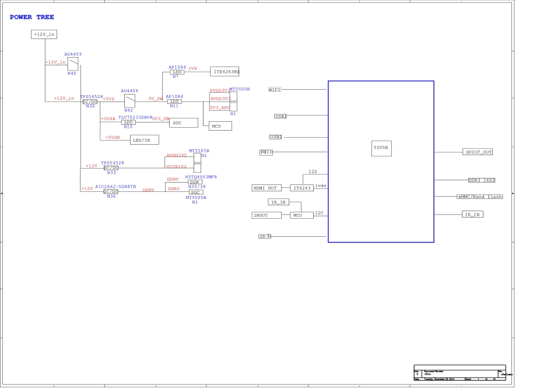
Task: Select the WIFI port box
Action: (275, 90)
